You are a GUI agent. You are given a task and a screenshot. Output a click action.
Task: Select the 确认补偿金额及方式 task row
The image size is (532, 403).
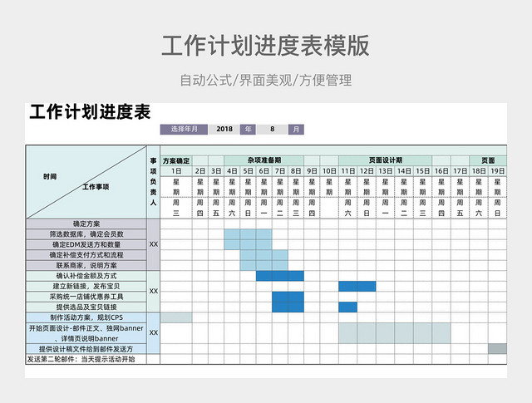pyautogui.click(x=86, y=276)
